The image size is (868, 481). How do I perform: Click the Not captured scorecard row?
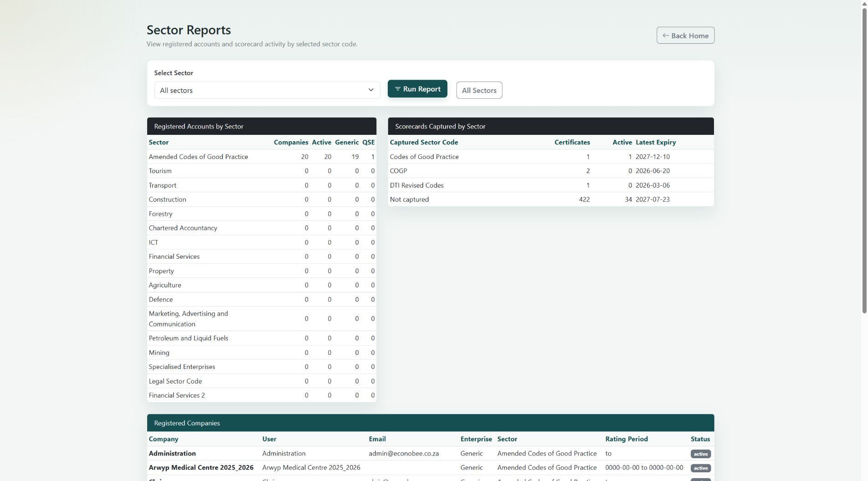click(x=551, y=200)
